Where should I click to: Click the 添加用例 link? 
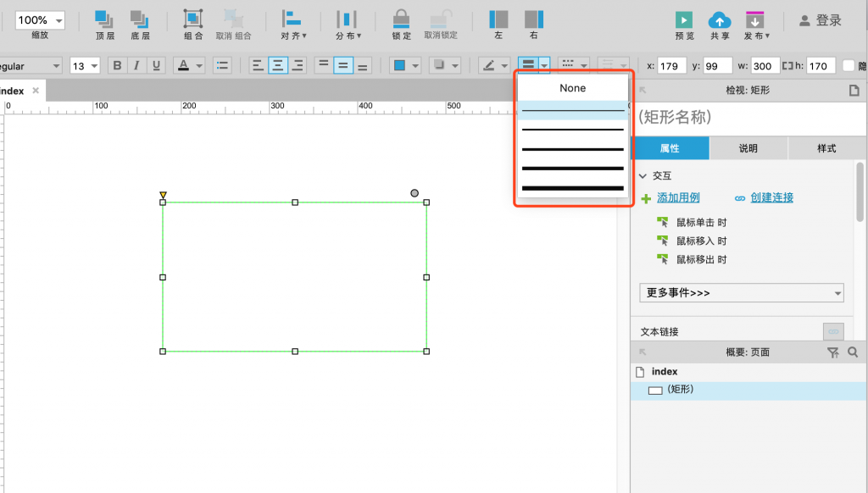[678, 198]
